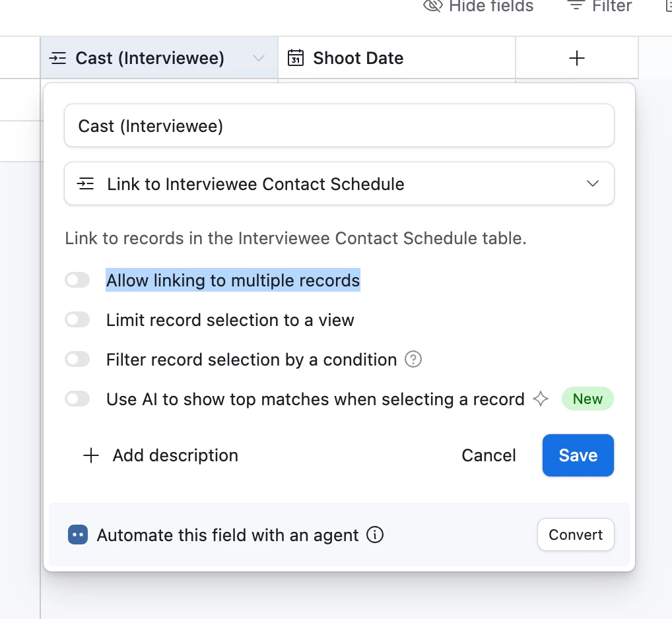The image size is (672, 619).
Task: Click the Hide fields eye icon
Action: [432, 7]
